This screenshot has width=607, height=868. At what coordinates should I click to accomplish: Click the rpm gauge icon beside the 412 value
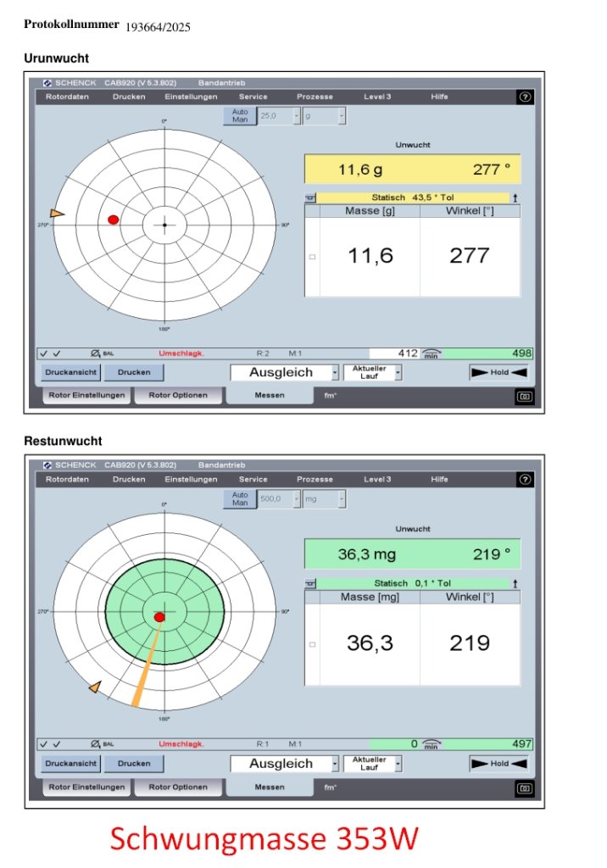tap(432, 354)
